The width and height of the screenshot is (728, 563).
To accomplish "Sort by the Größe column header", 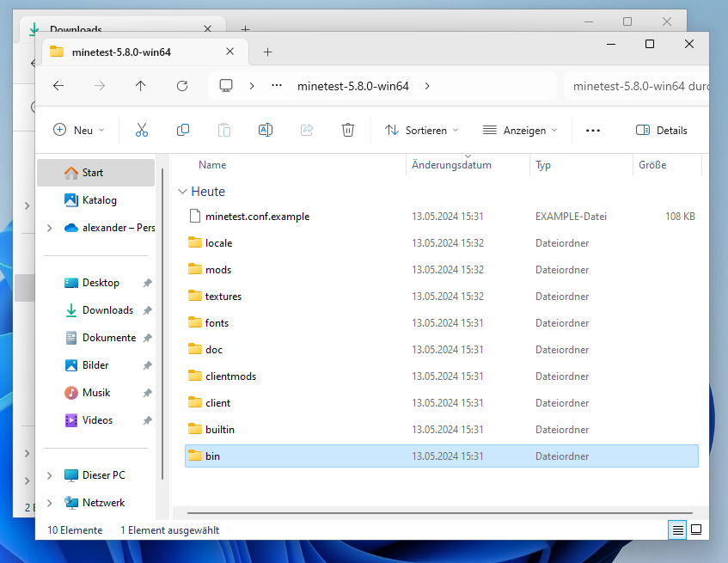I will (667, 165).
